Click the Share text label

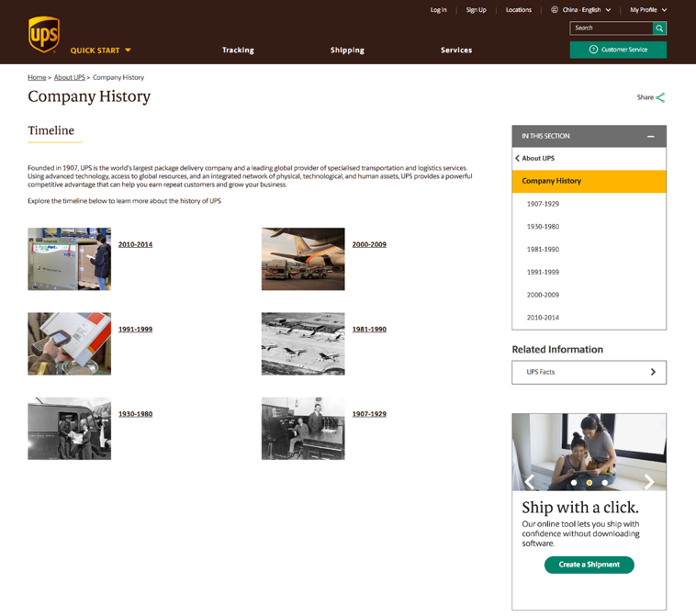pos(645,97)
